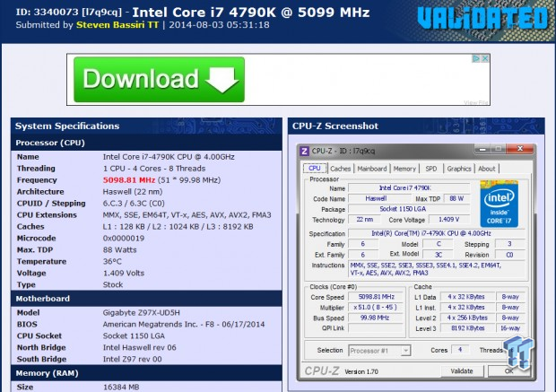The width and height of the screenshot is (556, 392).
Task: Minimize the CPU-Z window
Action: [x=482, y=149]
